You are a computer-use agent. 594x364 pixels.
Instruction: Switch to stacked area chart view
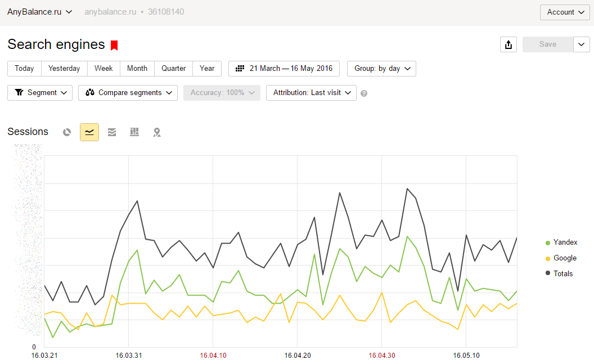112,132
